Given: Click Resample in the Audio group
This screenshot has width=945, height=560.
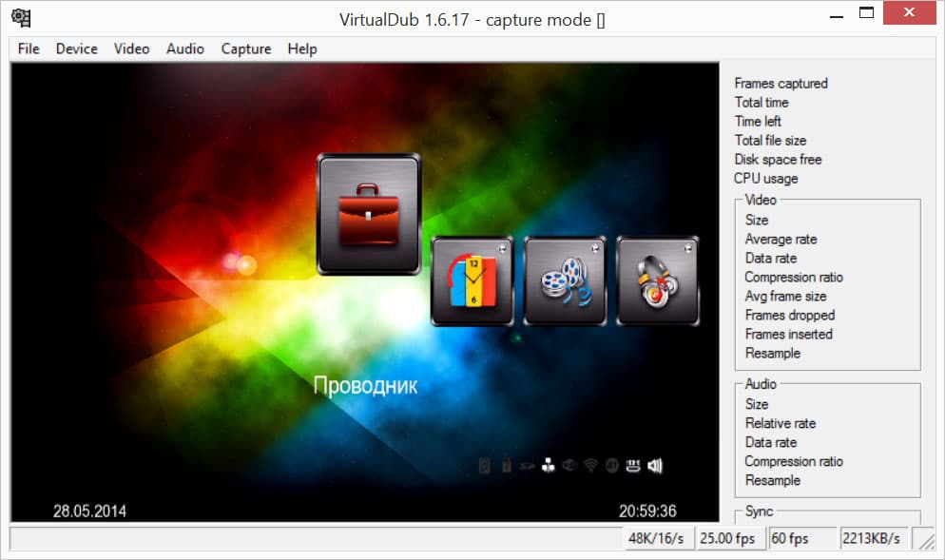Looking at the screenshot, I should click(x=773, y=480).
